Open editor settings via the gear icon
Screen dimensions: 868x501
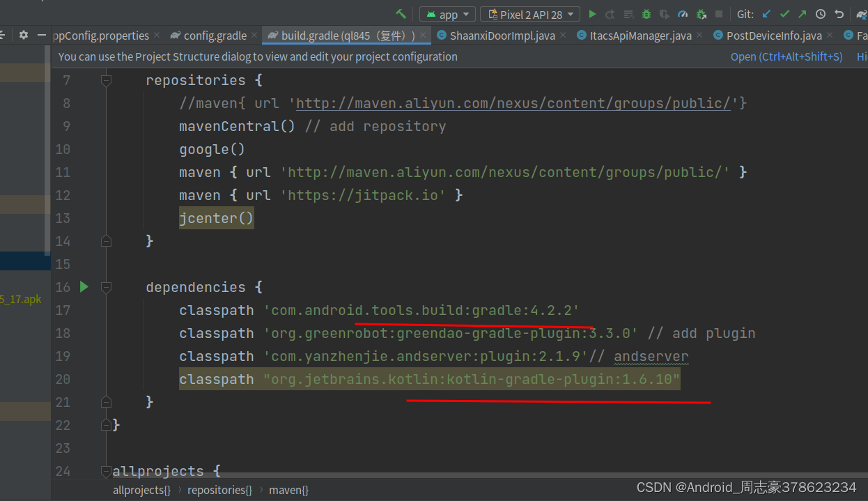pos(23,35)
